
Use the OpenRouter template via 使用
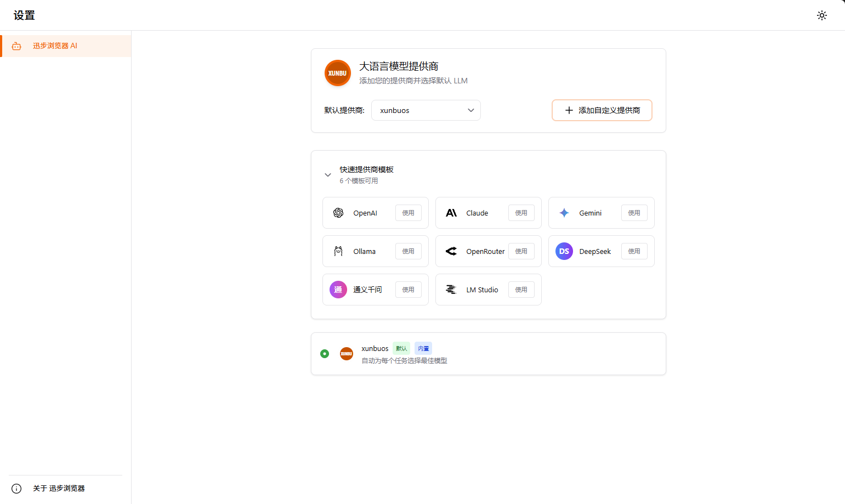click(521, 251)
